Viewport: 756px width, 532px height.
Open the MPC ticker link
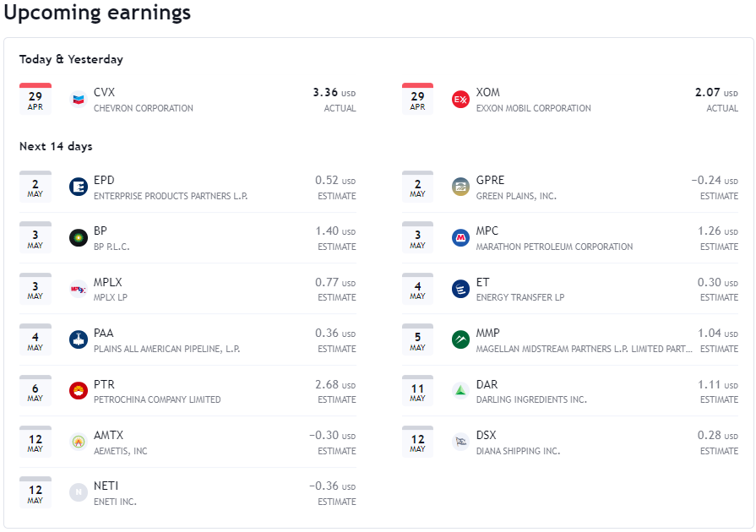487,231
